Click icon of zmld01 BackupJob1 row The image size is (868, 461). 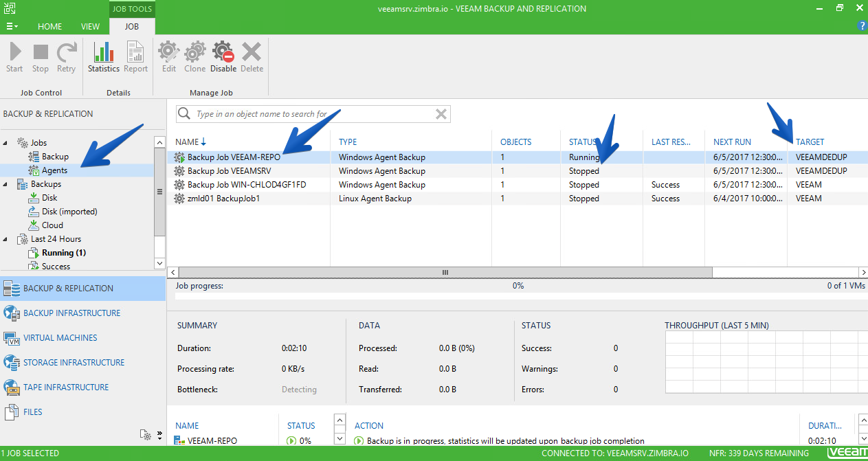coord(180,199)
